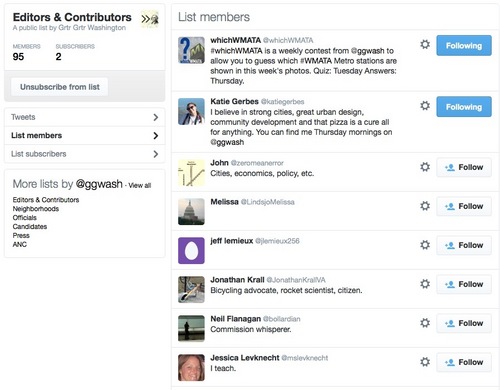This screenshot has width=500, height=390.
Task: Open Jonathan Krall's profile picture
Action: 191,289
